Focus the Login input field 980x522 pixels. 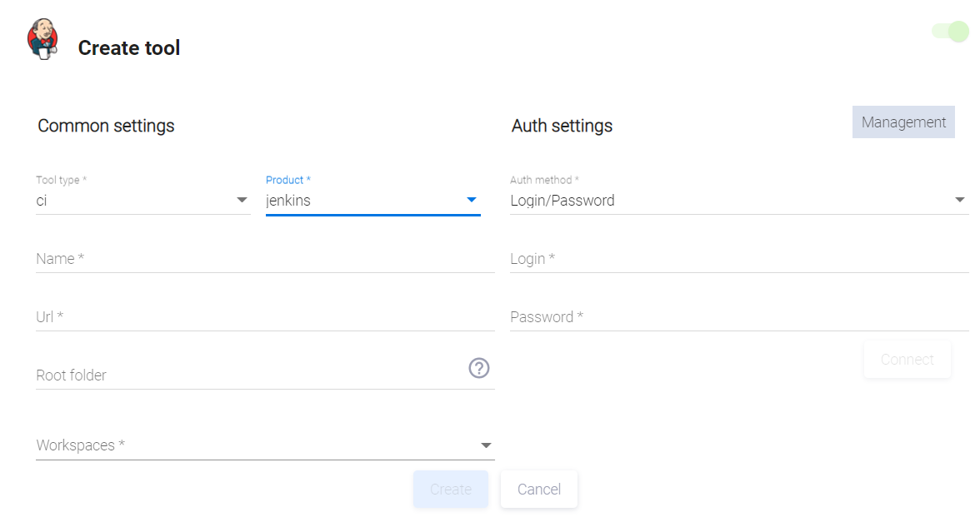click(738, 259)
